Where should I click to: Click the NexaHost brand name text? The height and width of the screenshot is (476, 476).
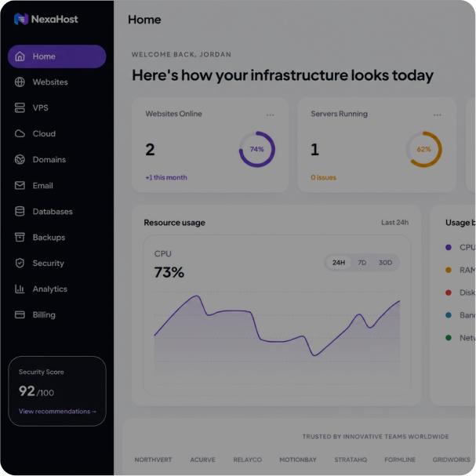point(55,19)
